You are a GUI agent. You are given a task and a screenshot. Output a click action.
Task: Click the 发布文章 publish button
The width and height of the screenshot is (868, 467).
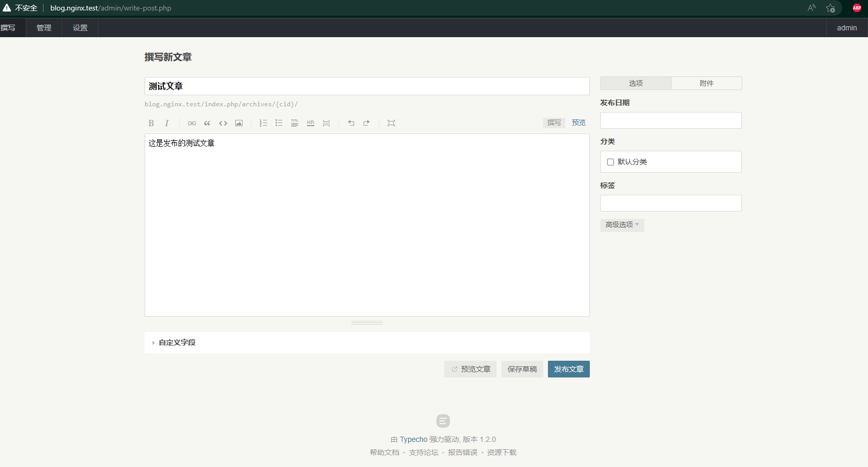coord(569,369)
